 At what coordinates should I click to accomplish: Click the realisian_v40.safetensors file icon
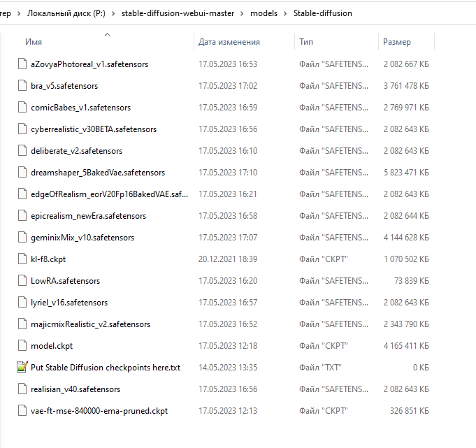pos(22,389)
